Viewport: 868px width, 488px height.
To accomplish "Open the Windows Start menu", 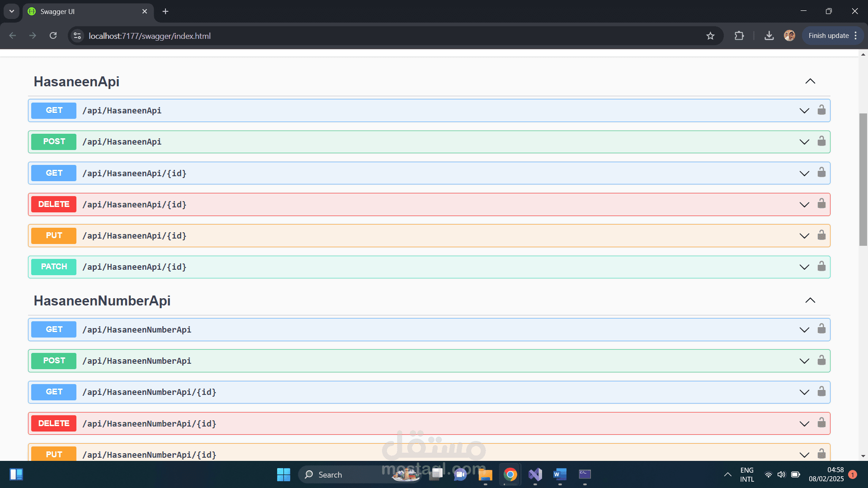I will 283,474.
